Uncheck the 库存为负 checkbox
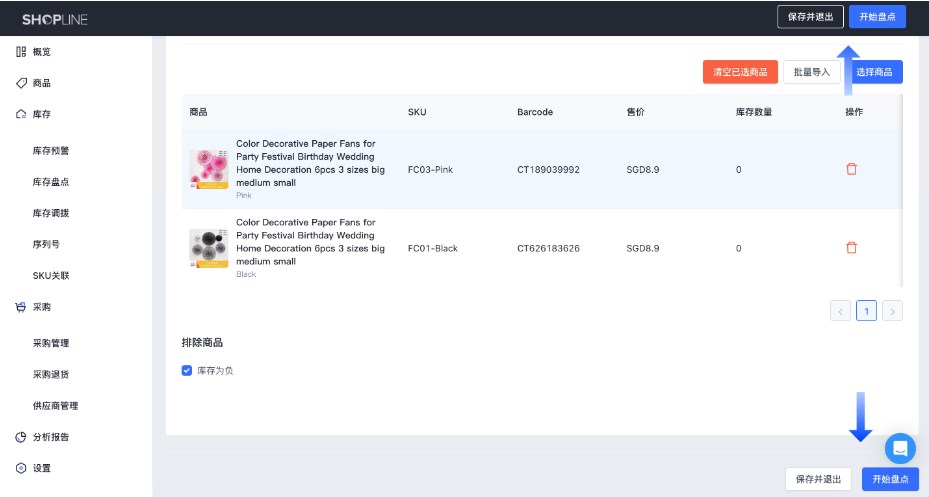This screenshot has height=497, width=929. click(x=187, y=370)
